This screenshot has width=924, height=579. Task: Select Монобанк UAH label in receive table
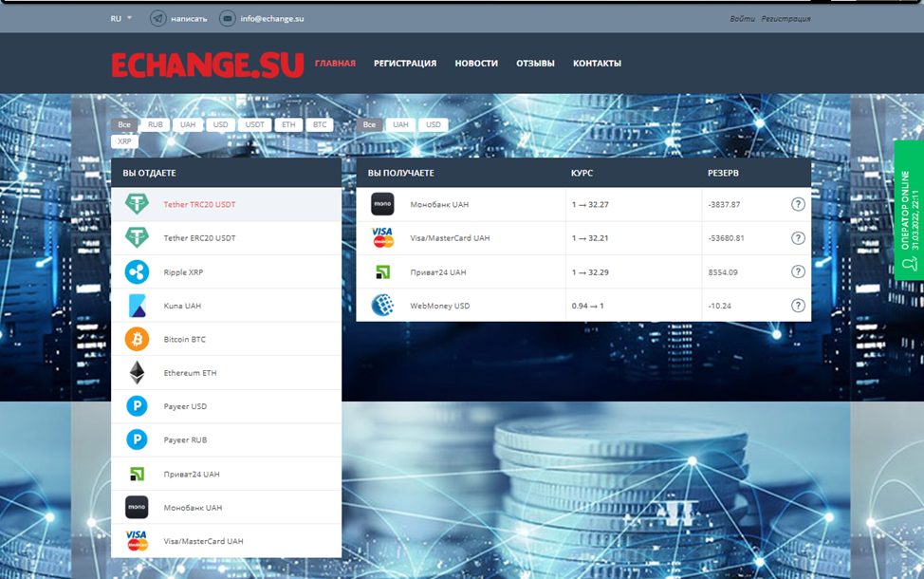pos(439,205)
